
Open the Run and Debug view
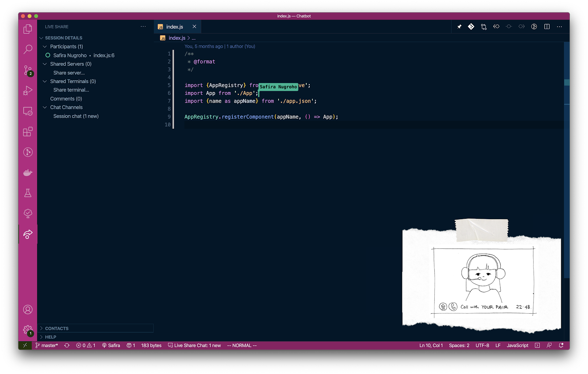[x=28, y=90]
